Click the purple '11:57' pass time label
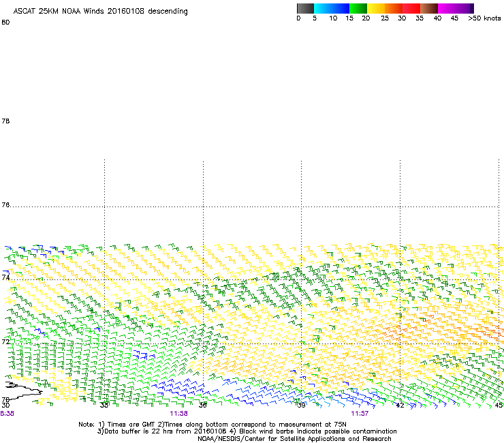504x443 pixels. [x=360, y=414]
